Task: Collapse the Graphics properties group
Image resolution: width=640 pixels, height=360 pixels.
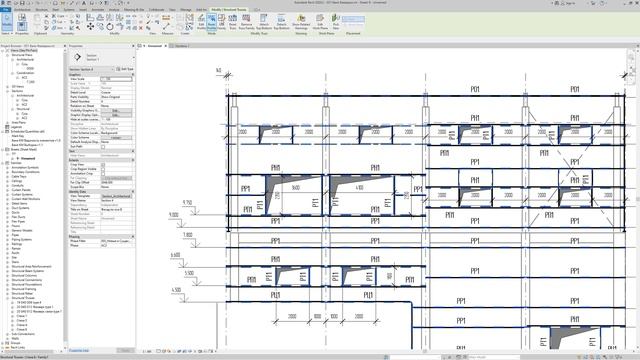Action: (x=133, y=75)
